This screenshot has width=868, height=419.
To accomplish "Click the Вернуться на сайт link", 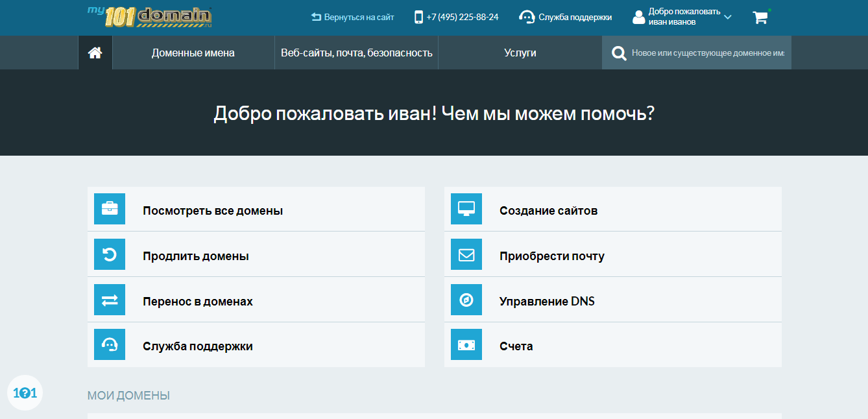I will [x=359, y=18].
